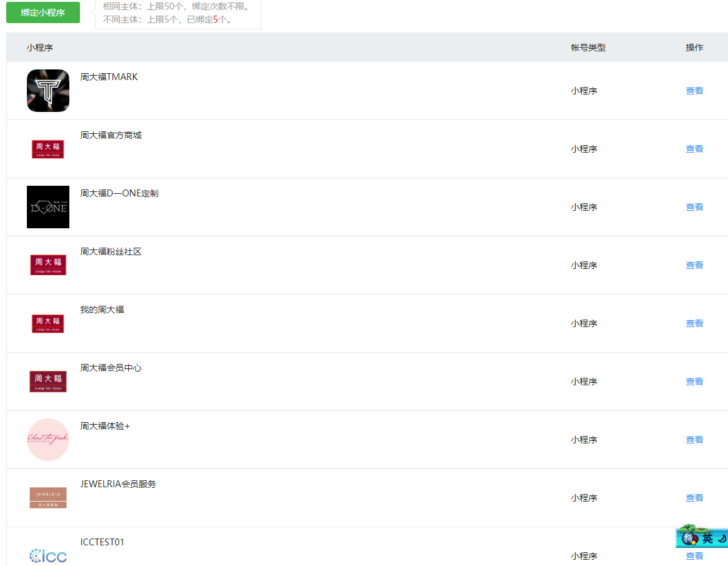
Task: Select the text 周大福D—ONE定制
Action: [119, 193]
